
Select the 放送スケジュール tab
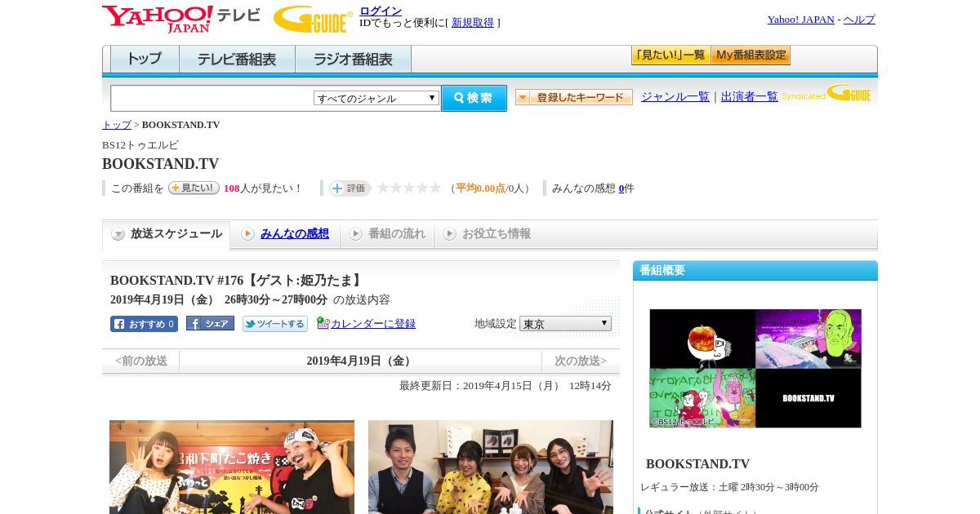click(x=166, y=234)
